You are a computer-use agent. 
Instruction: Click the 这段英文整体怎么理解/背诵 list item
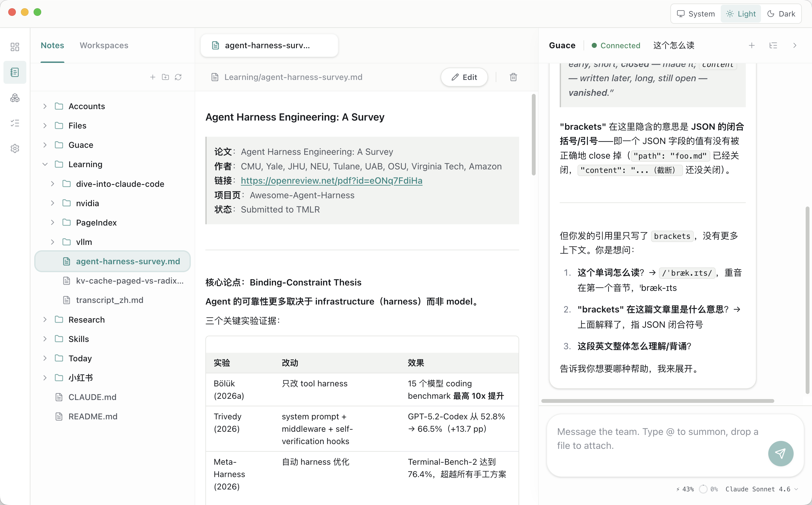(634, 346)
